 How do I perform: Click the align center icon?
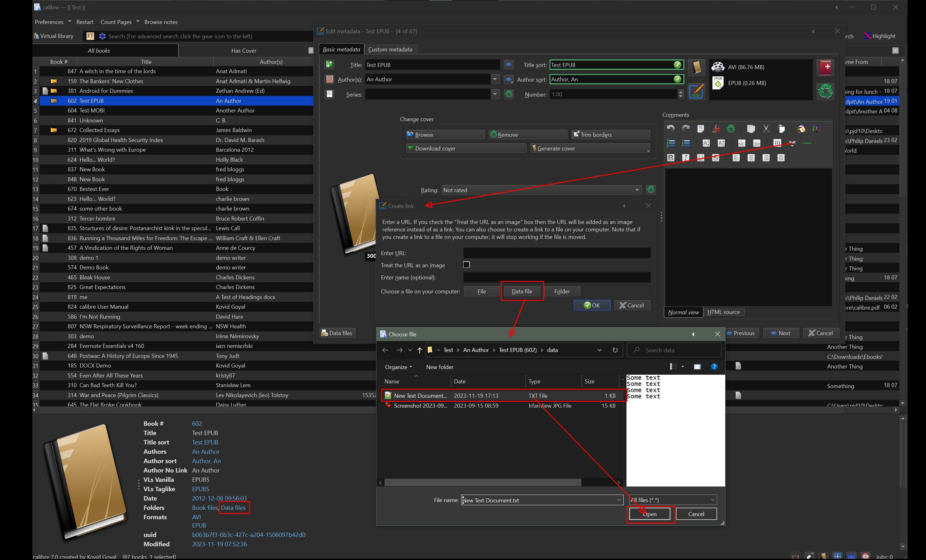[751, 158]
